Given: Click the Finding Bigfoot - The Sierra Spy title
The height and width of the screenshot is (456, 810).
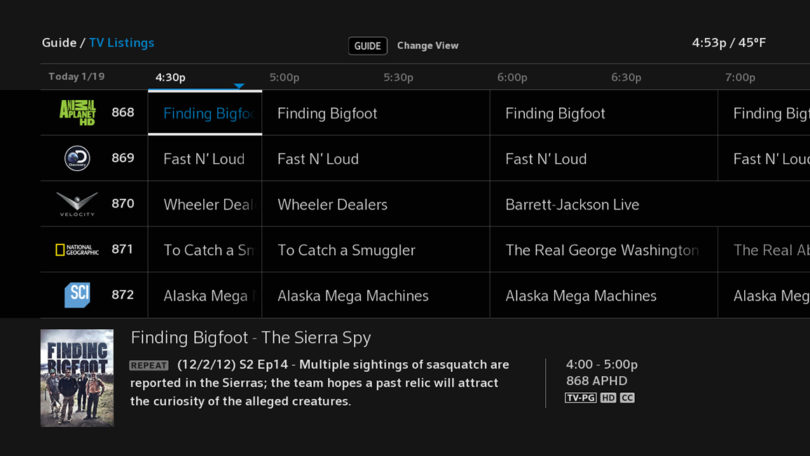Looking at the screenshot, I should [251, 338].
